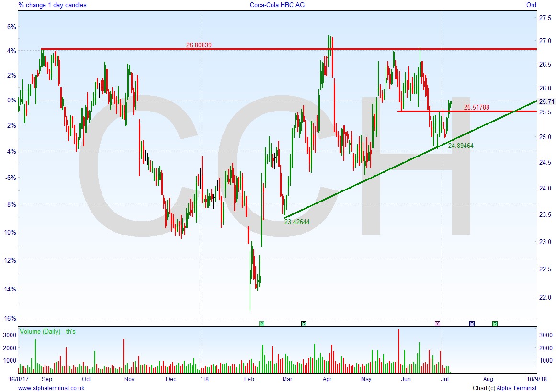
Task: Click the 'Volume (Daily) - th's' label
Action: pos(47,331)
